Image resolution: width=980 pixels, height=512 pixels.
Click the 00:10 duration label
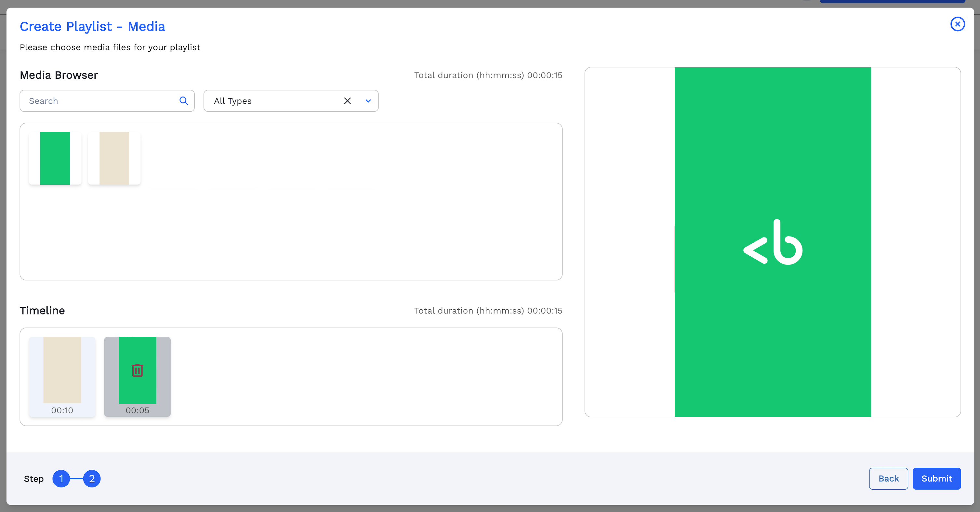click(x=62, y=411)
